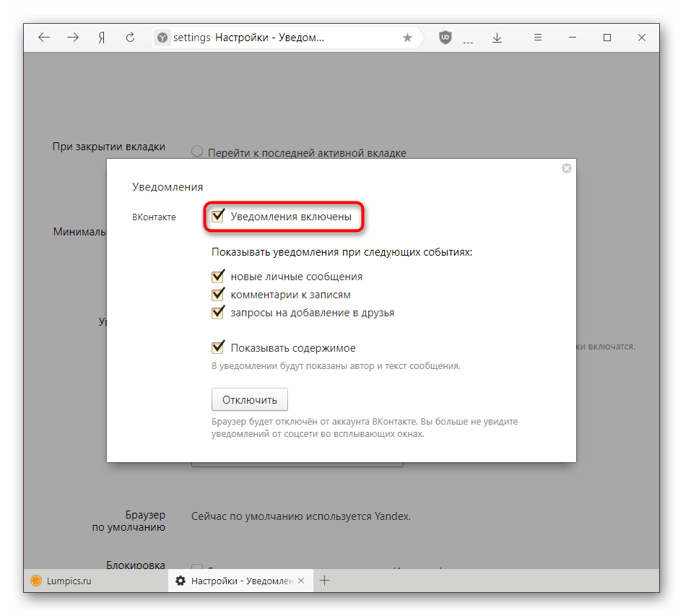Image resolution: width=683 pixels, height=616 pixels.
Task: Reload the current page
Action: tap(130, 38)
